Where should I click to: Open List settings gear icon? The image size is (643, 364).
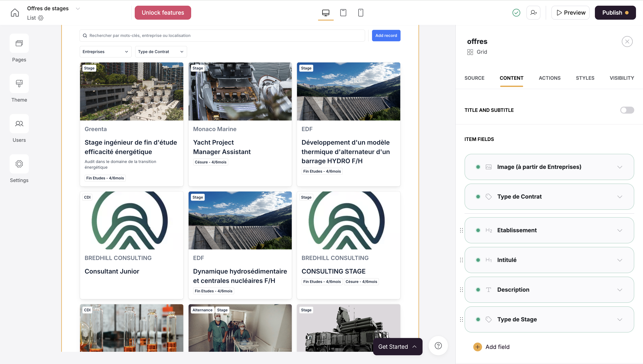41,18
